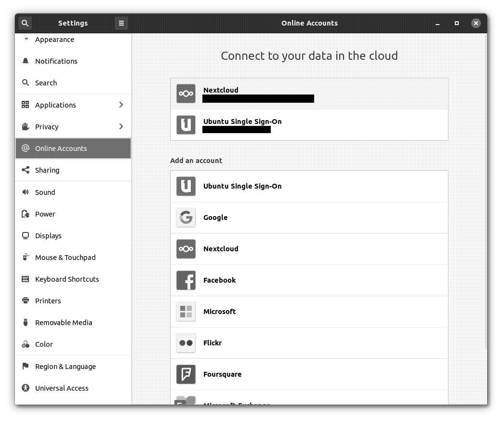The image size is (504, 423).
Task: Click the Mouse & Touchpad icon
Action: click(26, 258)
